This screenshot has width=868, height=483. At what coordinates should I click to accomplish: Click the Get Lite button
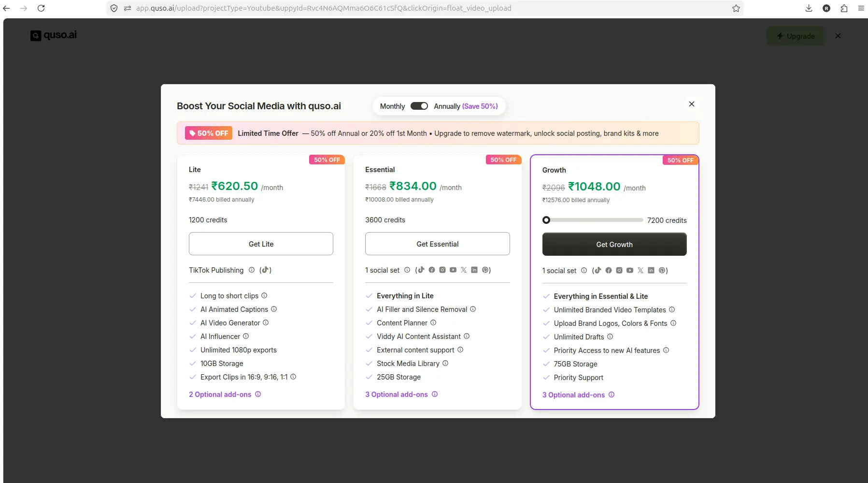[x=261, y=244]
